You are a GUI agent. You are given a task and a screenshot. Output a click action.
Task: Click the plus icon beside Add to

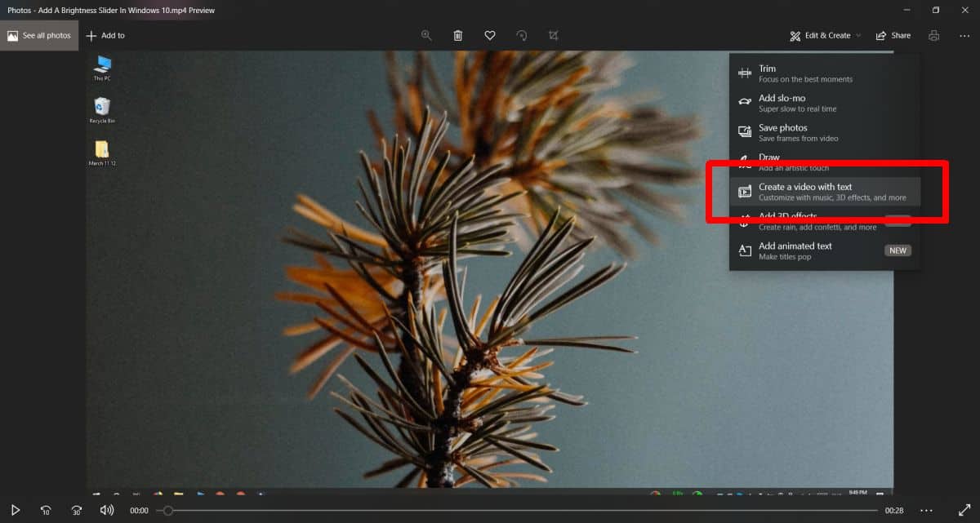[91, 36]
